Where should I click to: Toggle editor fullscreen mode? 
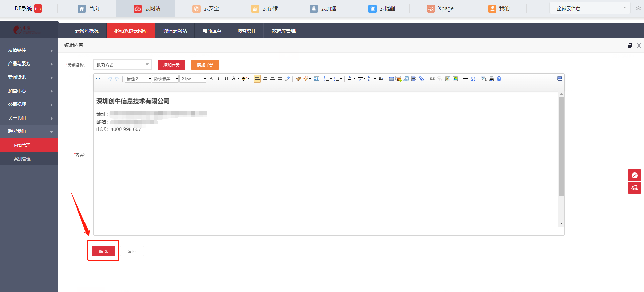pyautogui.click(x=560, y=79)
